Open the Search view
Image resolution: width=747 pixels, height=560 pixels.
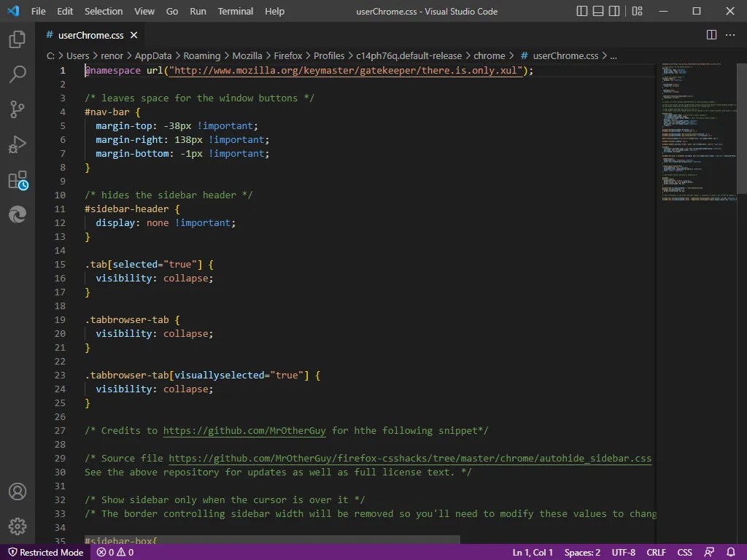point(18,74)
